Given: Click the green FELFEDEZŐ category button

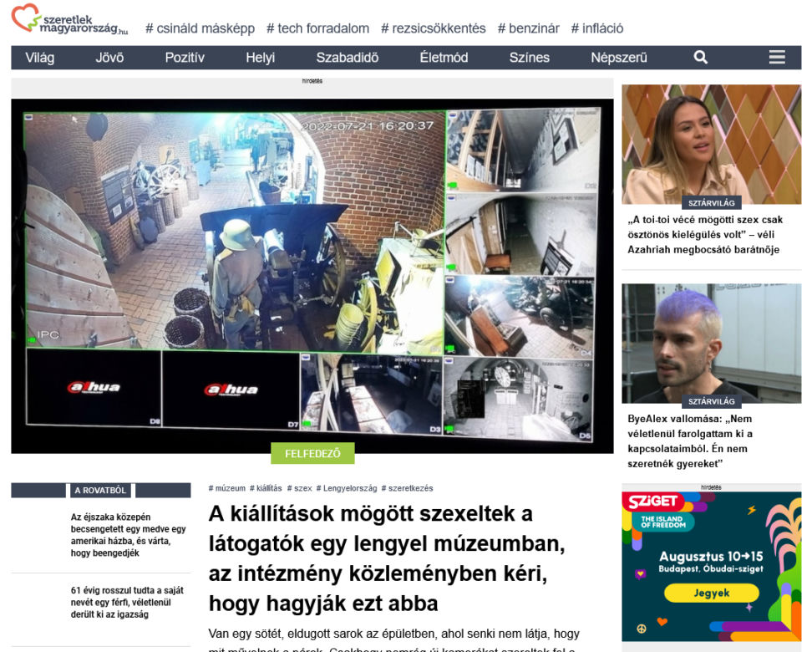Looking at the screenshot, I should [x=312, y=454].
